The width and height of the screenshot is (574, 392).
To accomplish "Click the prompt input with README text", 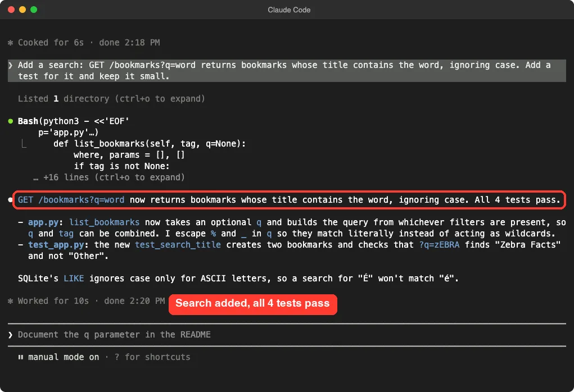I will tap(287, 335).
